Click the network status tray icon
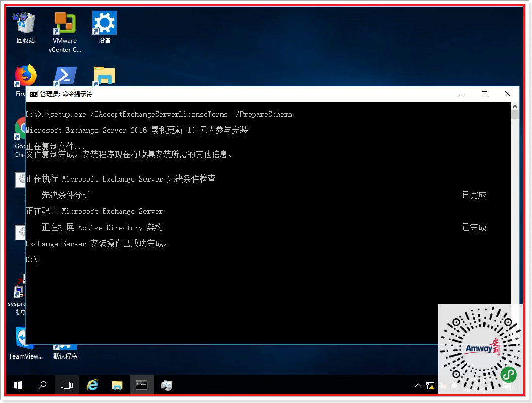 point(430,385)
